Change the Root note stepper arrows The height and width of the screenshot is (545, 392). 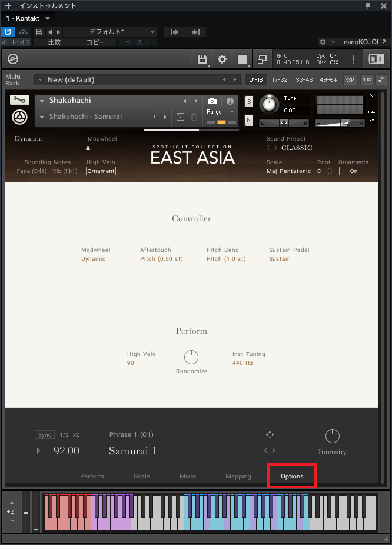click(x=330, y=171)
